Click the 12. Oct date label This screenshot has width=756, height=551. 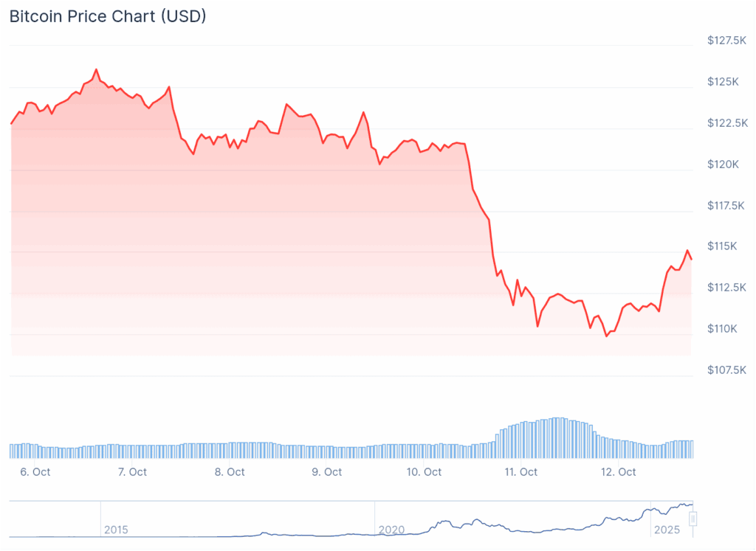coord(619,472)
